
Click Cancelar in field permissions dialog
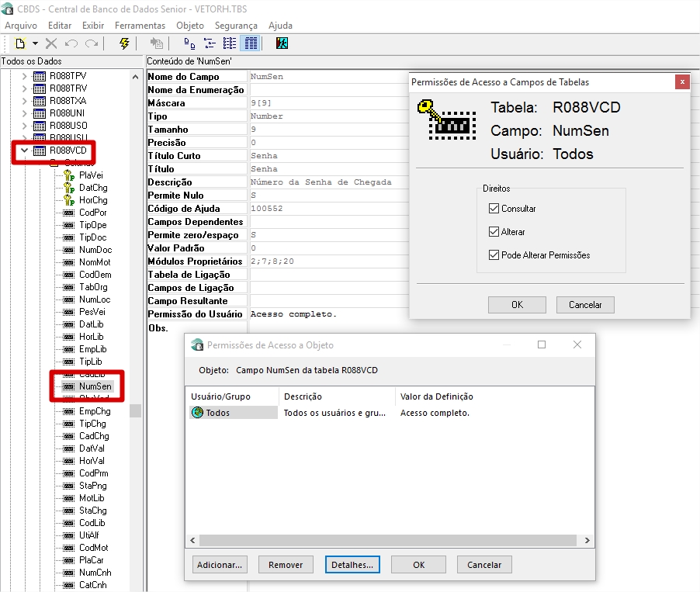click(585, 305)
